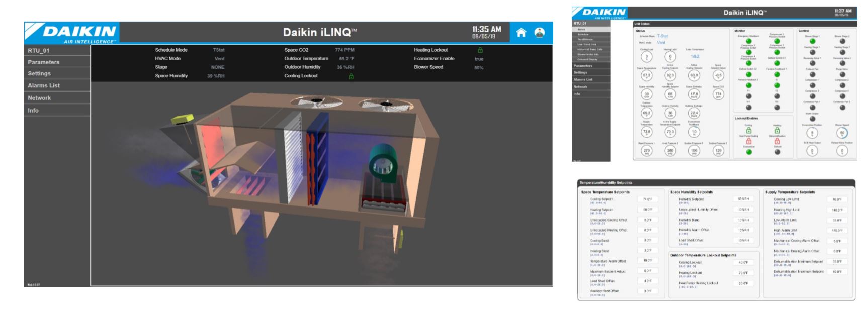Click the Emergency Shutdown indicator light
This screenshot has width=868, height=310.
point(748,41)
